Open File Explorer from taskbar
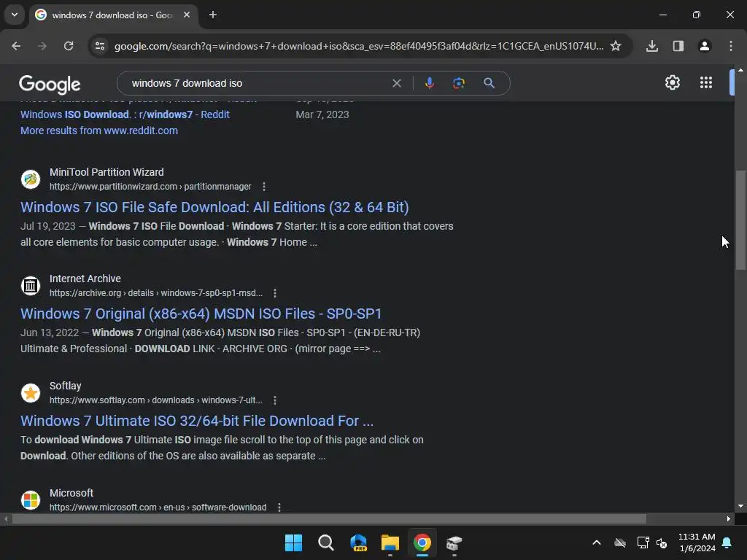 (x=390, y=542)
